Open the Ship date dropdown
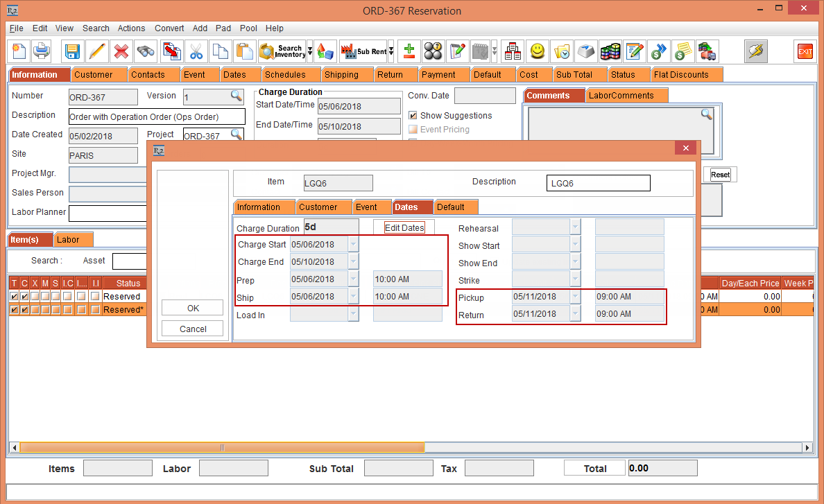Viewport: 824px width, 504px height. click(354, 297)
